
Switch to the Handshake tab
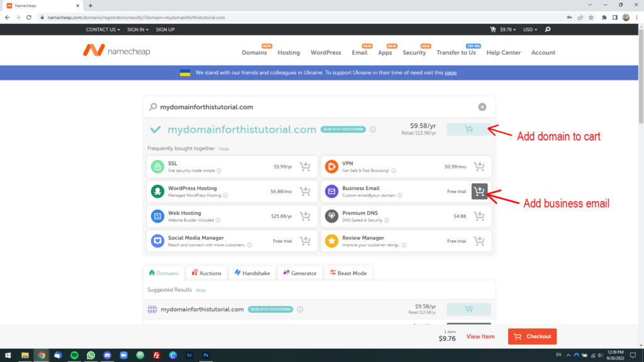252,273
